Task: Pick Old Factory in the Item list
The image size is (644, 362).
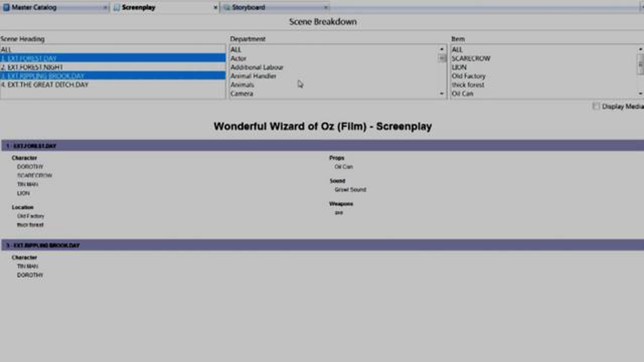Action: (x=544, y=76)
